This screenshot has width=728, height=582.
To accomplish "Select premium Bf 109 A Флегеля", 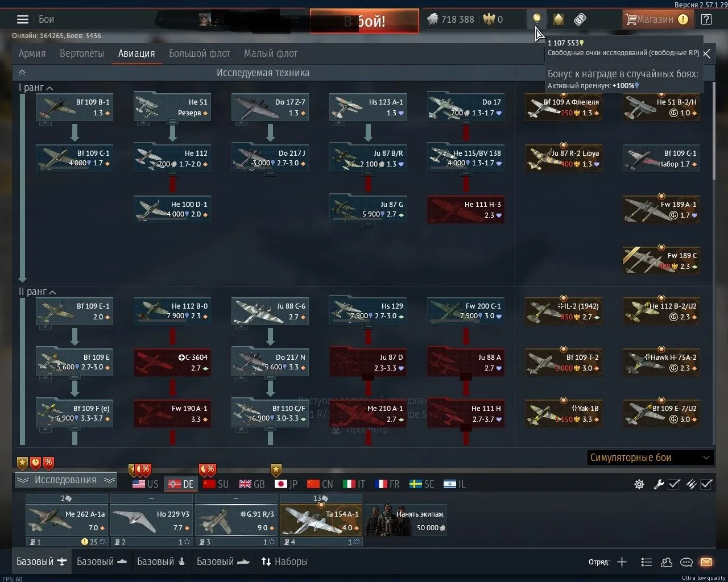I will (x=564, y=107).
